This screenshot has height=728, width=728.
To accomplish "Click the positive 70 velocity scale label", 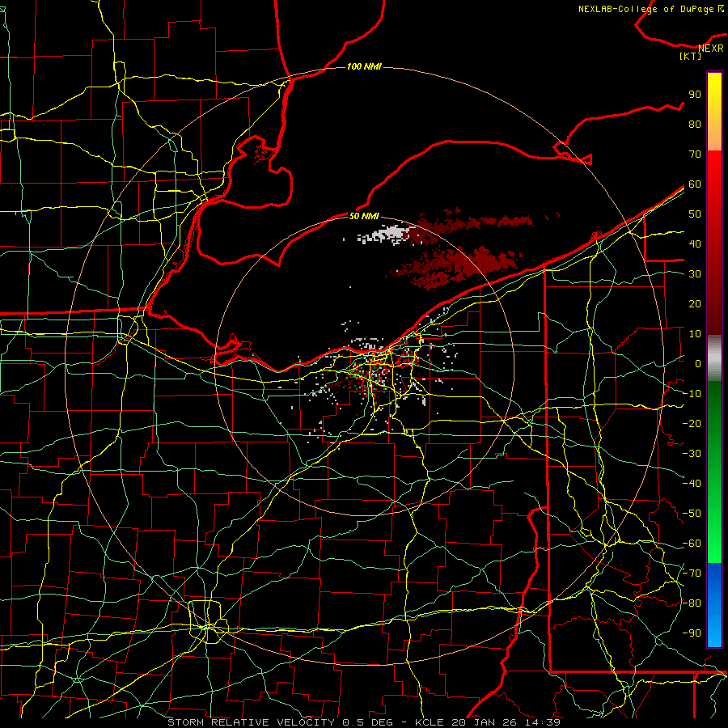I will click(x=695, y=154).
